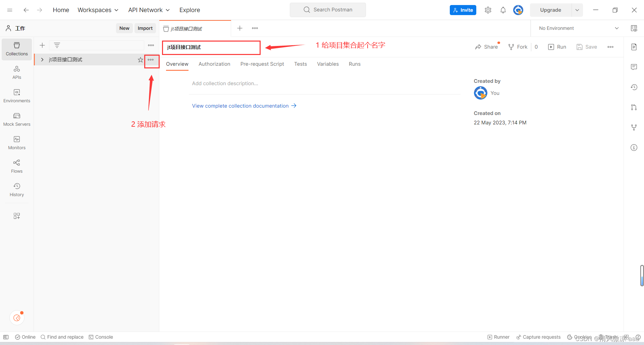Expand the jt项目接口测试 collection tree
Image resolution: width=644 pixels, height=345 pixels.
pos(42,60)
